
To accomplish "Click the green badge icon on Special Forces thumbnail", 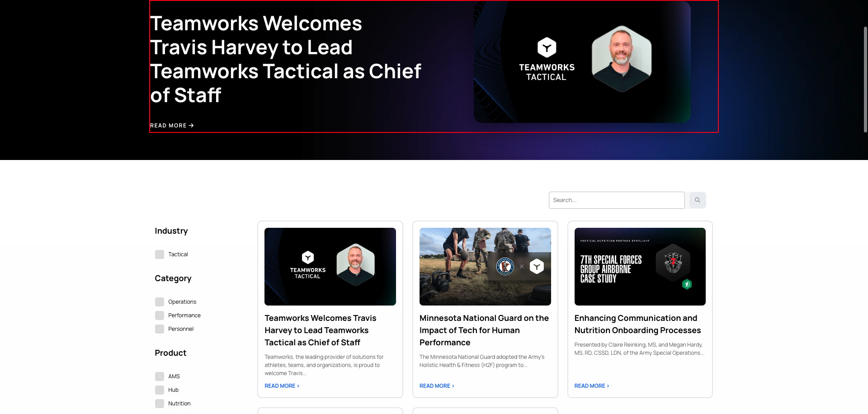I will click(x=687, y=284).
